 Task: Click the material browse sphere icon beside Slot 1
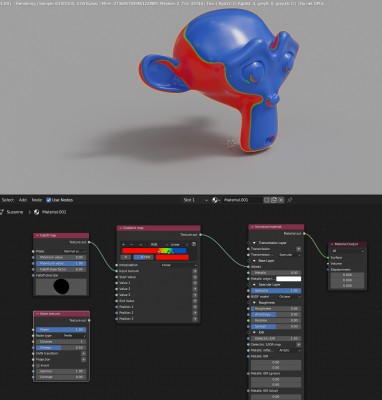[x=216, y=200]
